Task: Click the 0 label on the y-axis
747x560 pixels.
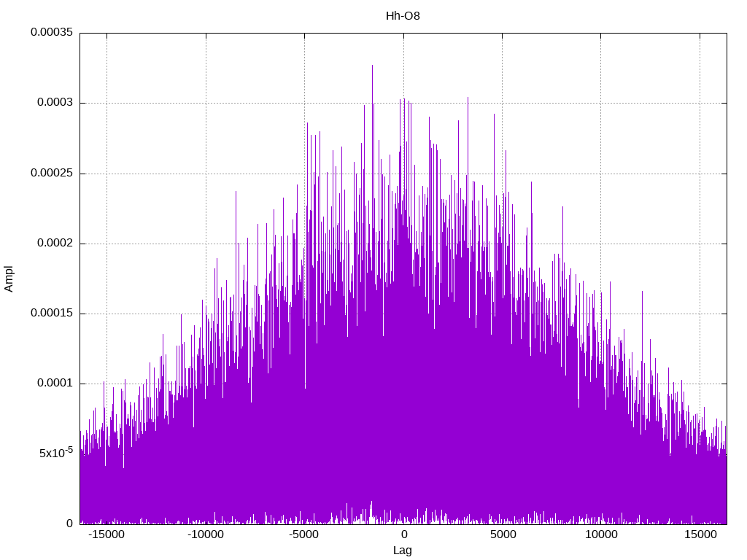Action: pyautogui.click(x=69, y=524)
